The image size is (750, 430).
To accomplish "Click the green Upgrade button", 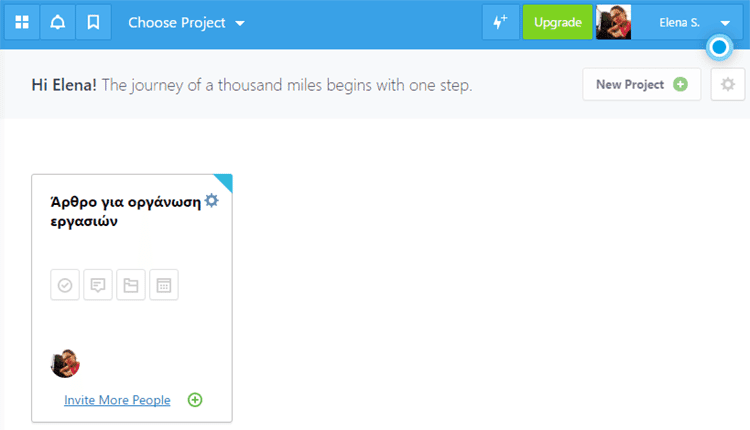I will (558, 22).
